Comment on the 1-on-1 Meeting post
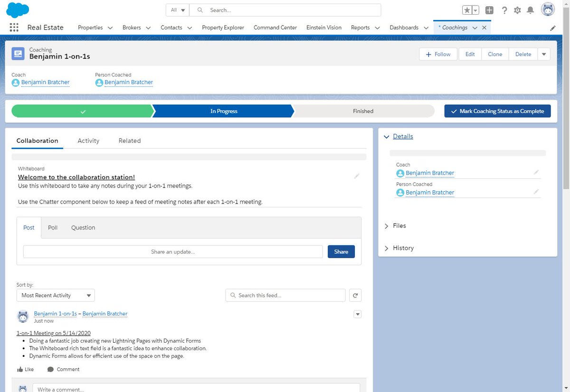The height and width of the screenshot is (392, 570). (64, 369)
